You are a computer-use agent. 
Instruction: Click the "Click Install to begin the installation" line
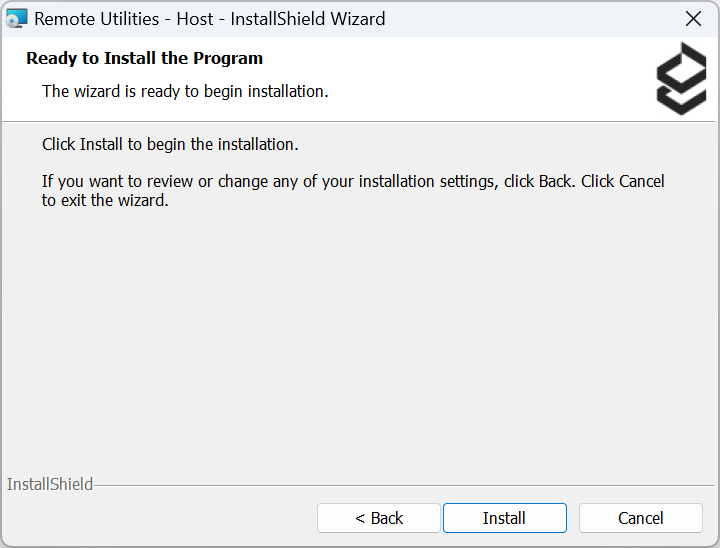[x=170, y=145]
